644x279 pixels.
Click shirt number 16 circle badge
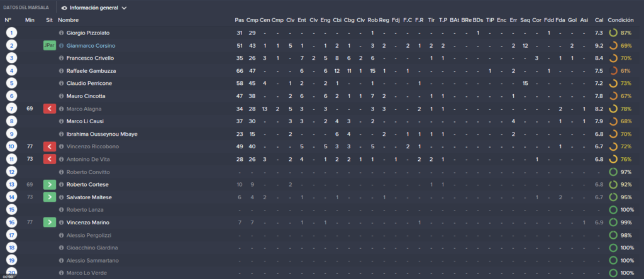pyautogui.click(x=11, y=222)
